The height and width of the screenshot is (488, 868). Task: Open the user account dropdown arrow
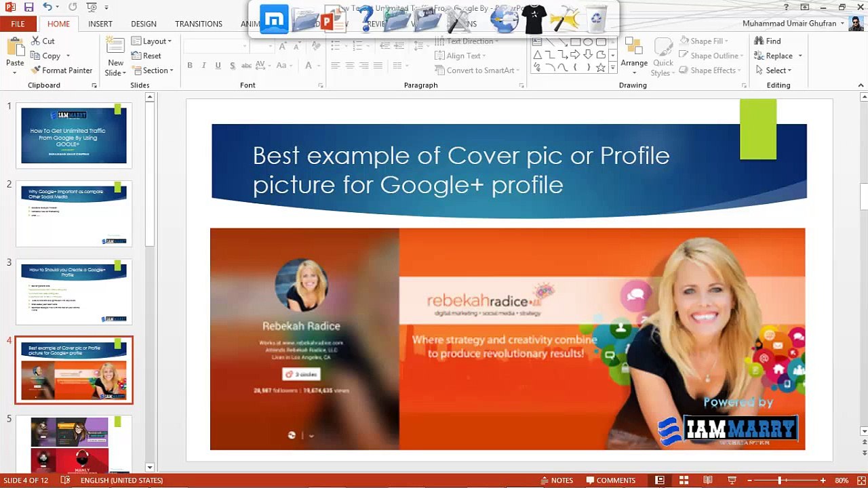pos(843,23)
